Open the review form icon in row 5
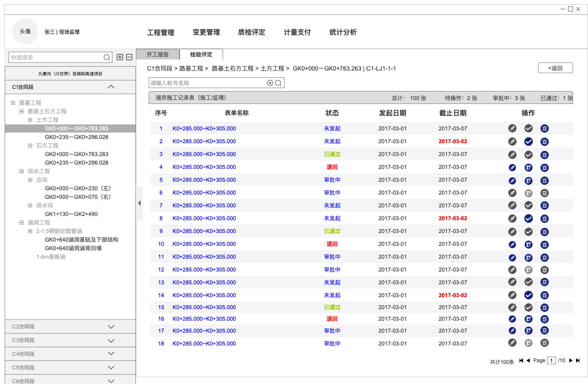Screen dimensions: 588x384 (x=529, y=181)
